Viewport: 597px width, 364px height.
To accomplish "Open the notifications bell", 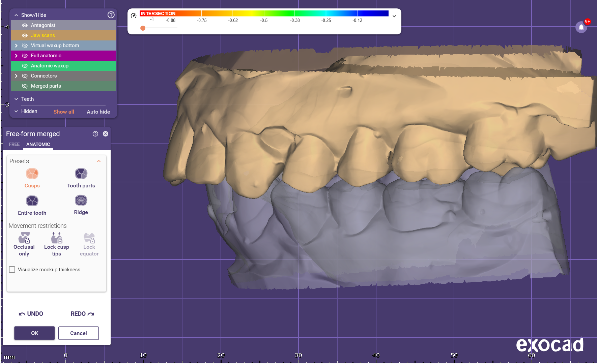I will pos(581,27).
